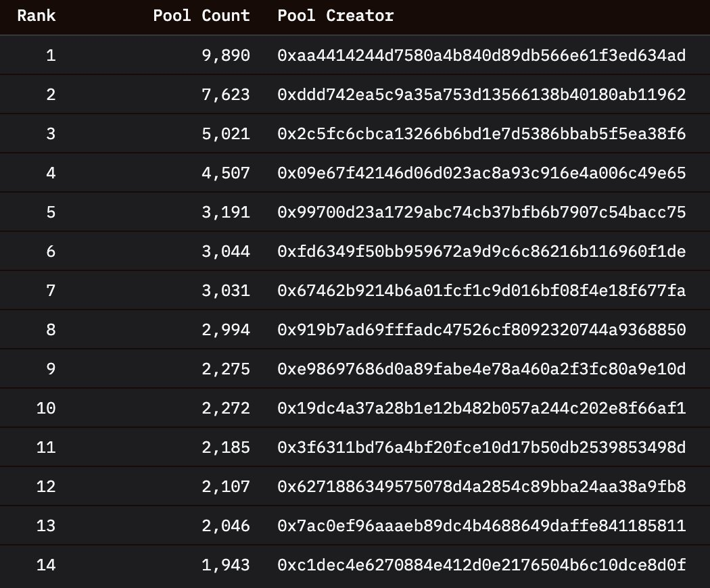Click rank cell 14
This screenshot has width=710, height=588.
[x=46, y=565]
